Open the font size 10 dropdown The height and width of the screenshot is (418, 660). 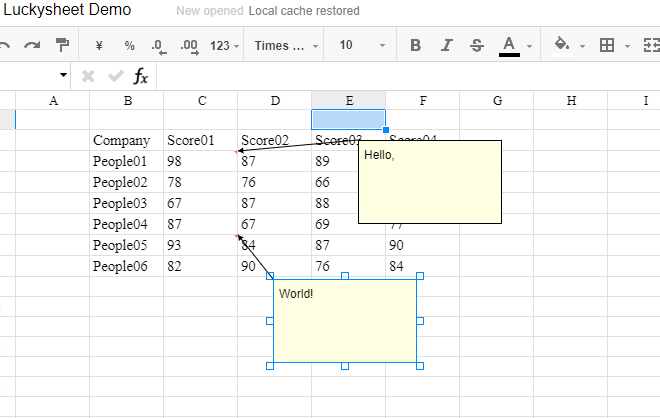point(362,45)
